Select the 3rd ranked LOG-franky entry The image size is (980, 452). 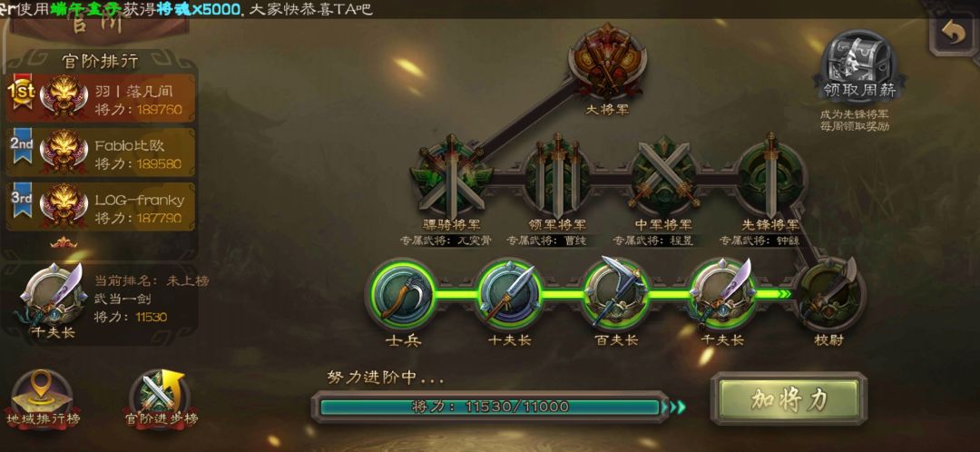(102, 207)
